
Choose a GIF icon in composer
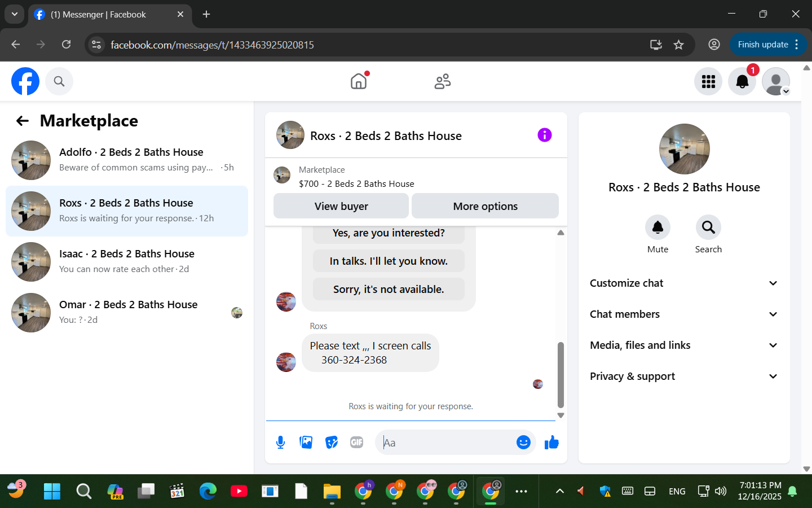pos(356,443)
